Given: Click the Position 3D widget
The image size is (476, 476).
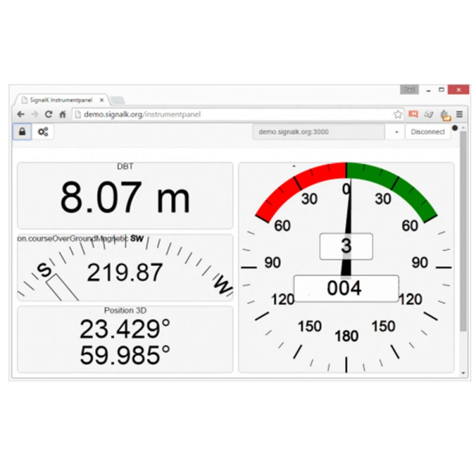Looking at the screenshot, I should tap(125, 339).
